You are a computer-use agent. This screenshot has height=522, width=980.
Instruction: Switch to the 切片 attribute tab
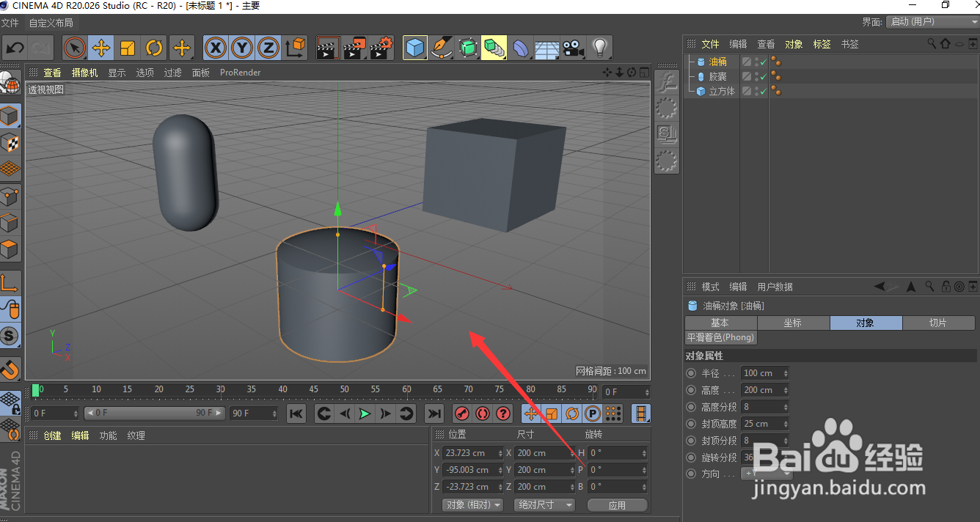click(938, 323)
